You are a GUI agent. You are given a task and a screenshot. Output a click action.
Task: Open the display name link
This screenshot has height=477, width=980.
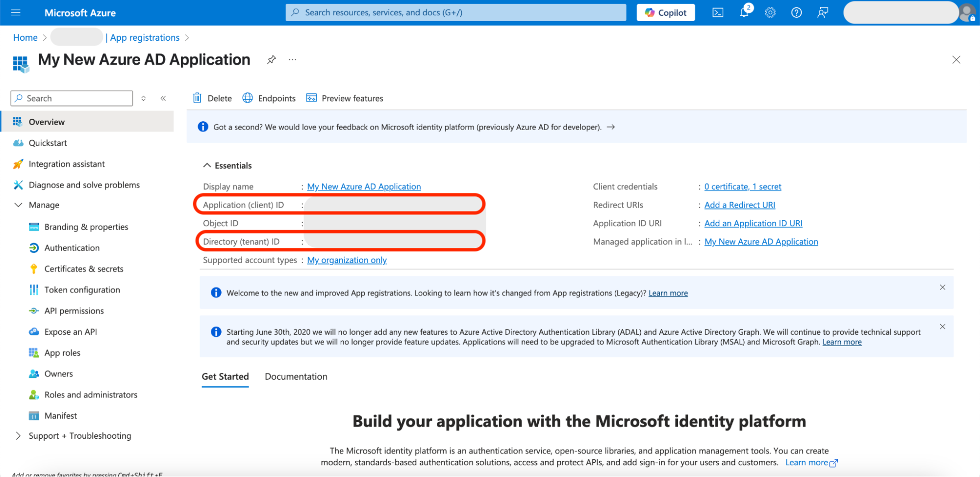[x=364, y=186]
